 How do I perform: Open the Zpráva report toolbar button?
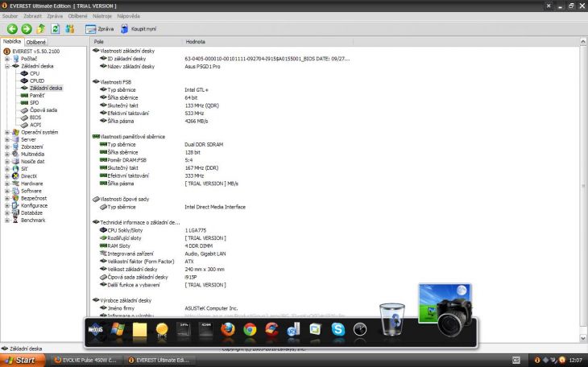99,29
